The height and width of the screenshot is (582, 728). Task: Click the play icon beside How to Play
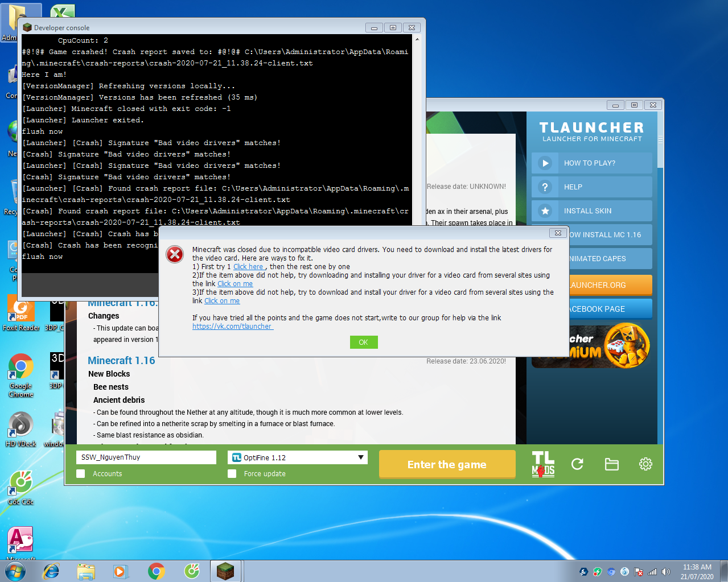(x=545, y=163)
